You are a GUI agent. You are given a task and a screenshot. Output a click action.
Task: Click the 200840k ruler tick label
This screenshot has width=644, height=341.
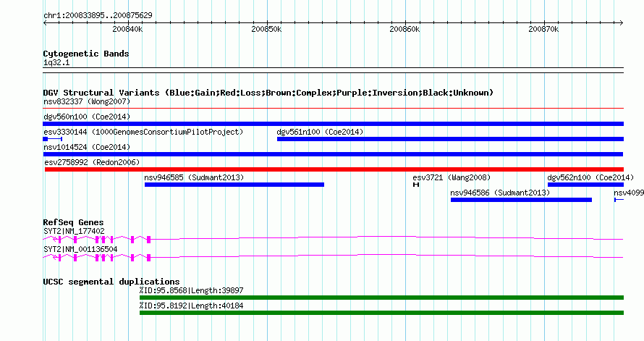click(x=128, y=29)
